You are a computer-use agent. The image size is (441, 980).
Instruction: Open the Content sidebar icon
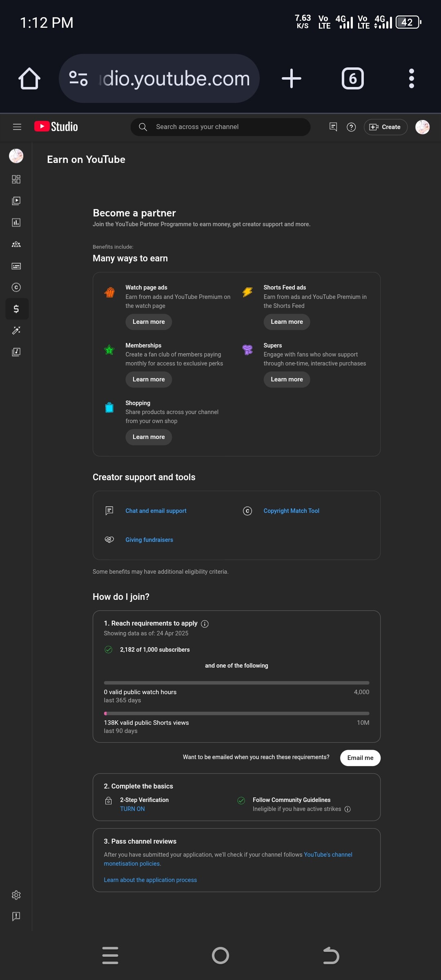point(16,201)
